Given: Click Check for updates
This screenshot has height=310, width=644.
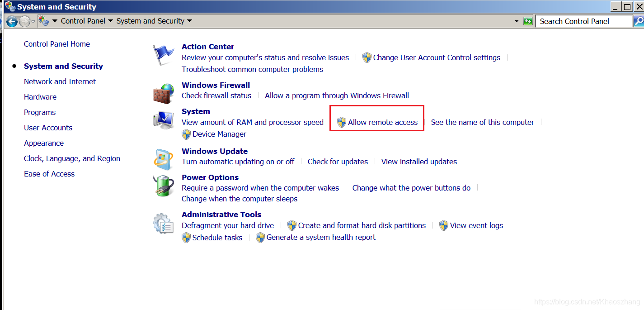Looking at the screenshot, I should tap(338, 162).
